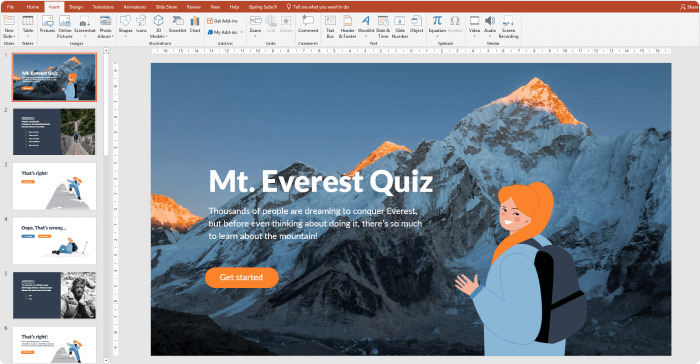This screenshot has height=364, width=700.
Task: Expand the My Add-ins dropdown arrow
Action: 242,32
